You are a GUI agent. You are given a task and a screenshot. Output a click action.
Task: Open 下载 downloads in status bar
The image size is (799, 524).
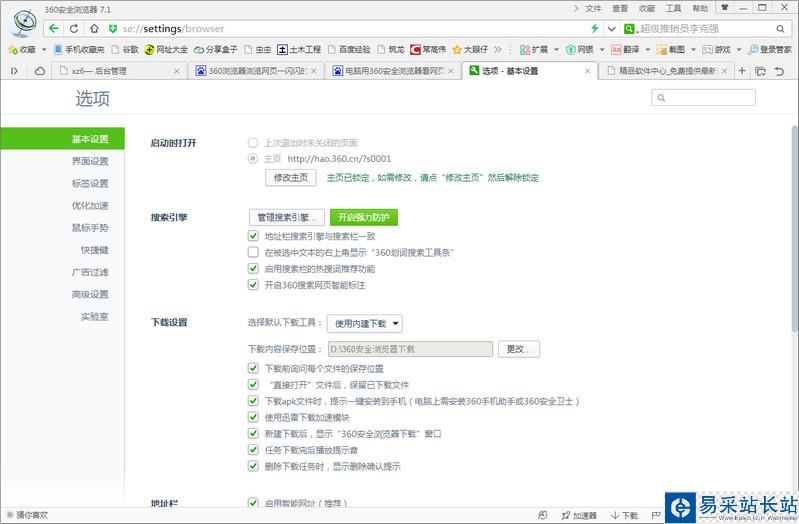(625, 515)
